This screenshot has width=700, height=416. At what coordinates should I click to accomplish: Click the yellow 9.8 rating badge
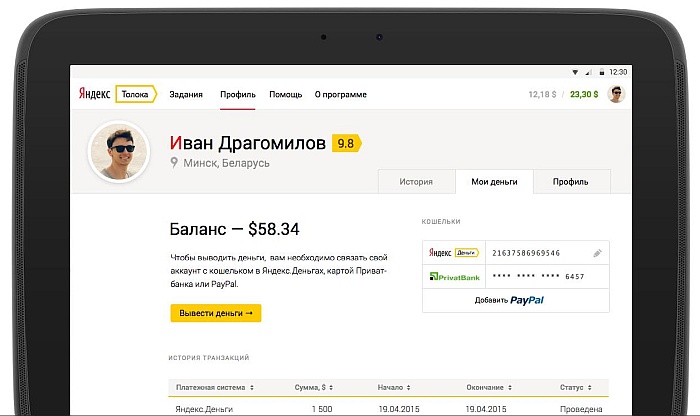pyautogui.click(x=346, y=143)
